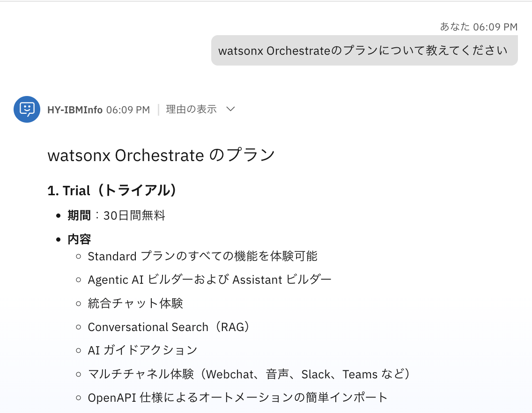Image resolution: width=532 pixels, height=413 pixels.
Task: Click the 統合チャット体験 list item
Action: [135, 303]
